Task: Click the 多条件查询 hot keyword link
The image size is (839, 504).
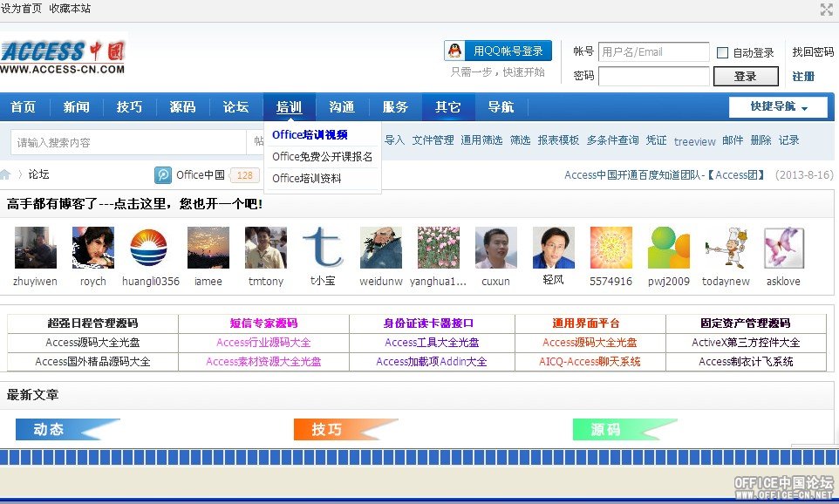Action: [x=612, y=140]
